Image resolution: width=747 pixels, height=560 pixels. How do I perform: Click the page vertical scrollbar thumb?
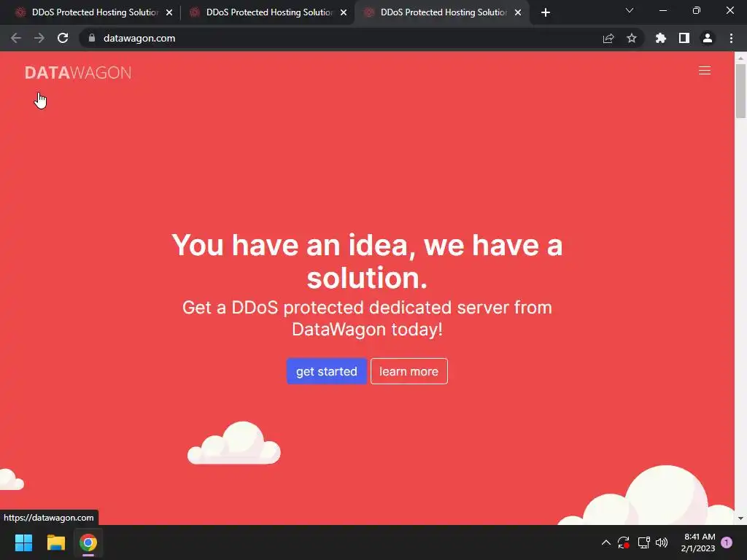pos(740,90)
